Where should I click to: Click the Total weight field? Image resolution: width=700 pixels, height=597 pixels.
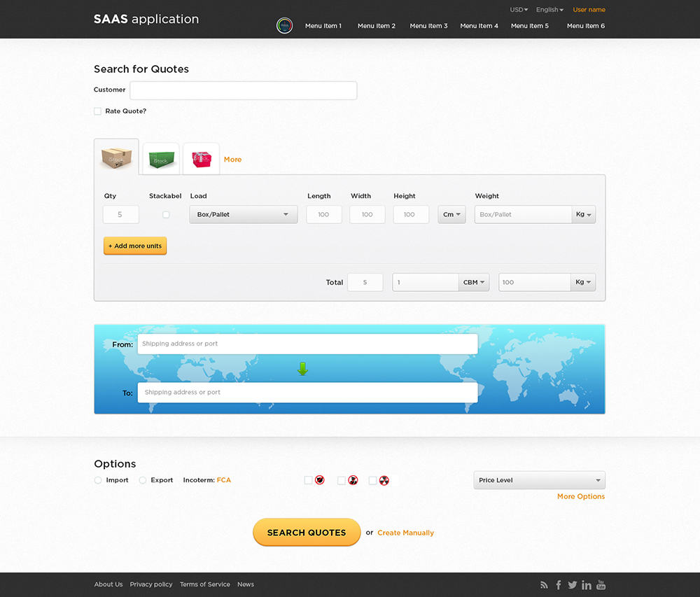(x=534, y=283)
